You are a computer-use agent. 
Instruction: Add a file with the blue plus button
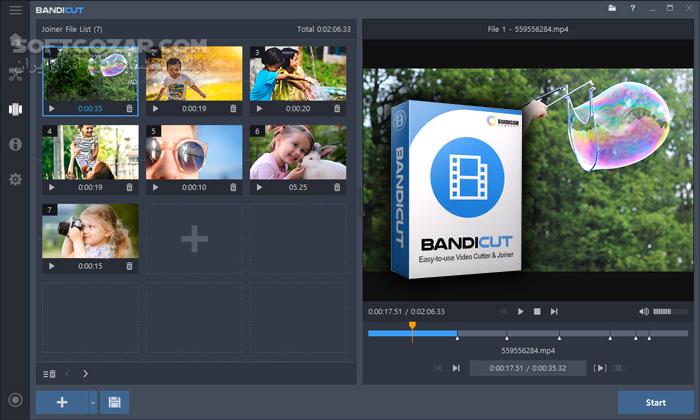pyautogui.click(x=62, y=402)
